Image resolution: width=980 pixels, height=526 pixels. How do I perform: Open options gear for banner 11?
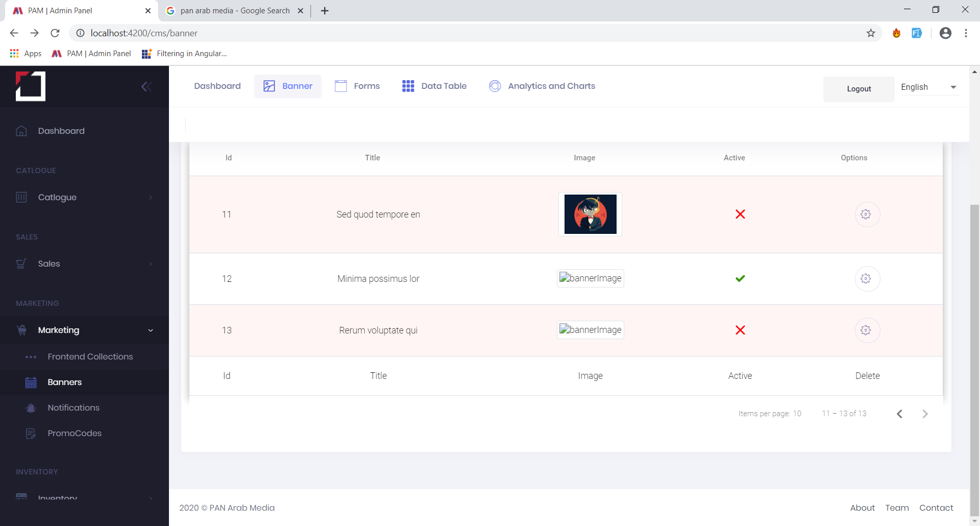867,214
